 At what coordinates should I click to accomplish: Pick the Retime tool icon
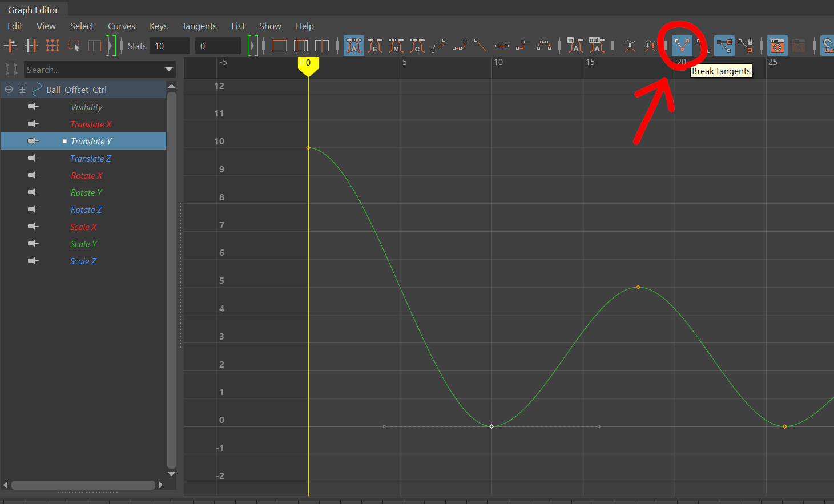pyautogui.click(x=95, y=46)
